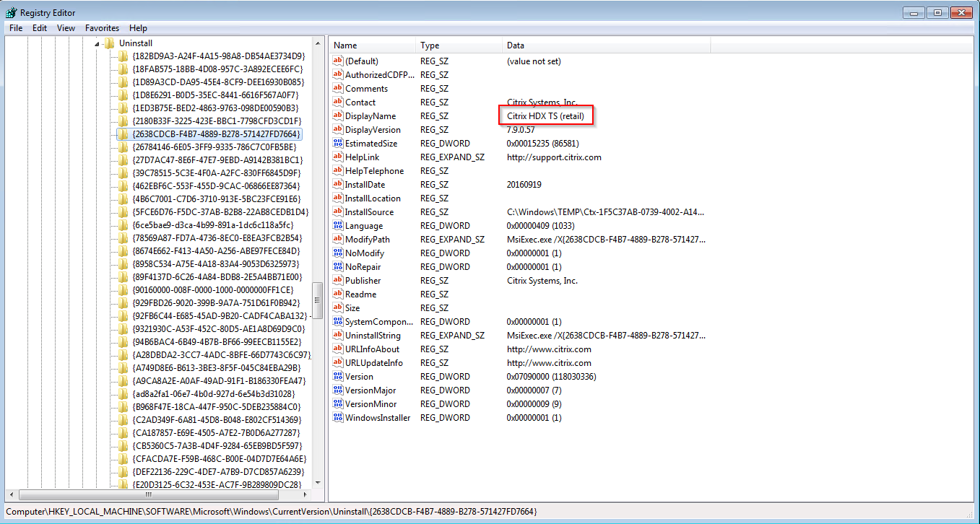Click the string icon beside UninstallString
The image size is (980, 524).
tap(337, 336)
